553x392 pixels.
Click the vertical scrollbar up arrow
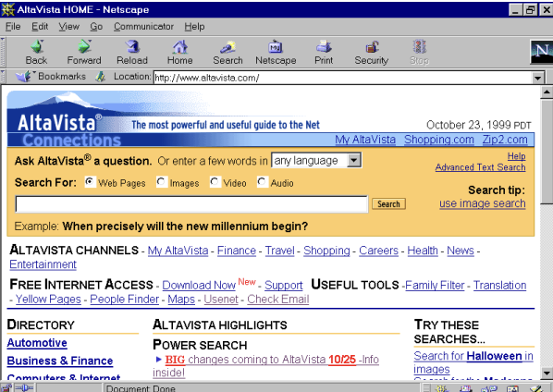(x=547, y=92)
